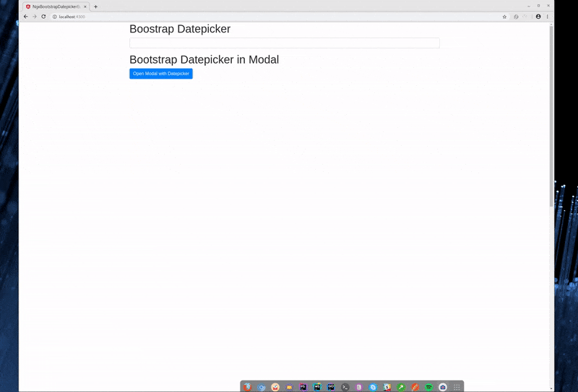Open the Spotify icon in dock
This screenshot has width=578, height=392.
[428, 387]
